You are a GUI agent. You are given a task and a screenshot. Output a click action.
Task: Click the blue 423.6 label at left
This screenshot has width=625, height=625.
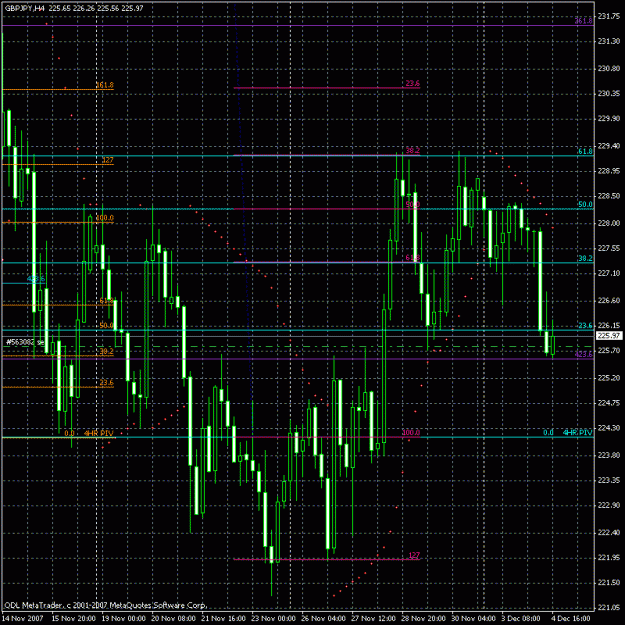pyautogui.click(x=36, y=279)
